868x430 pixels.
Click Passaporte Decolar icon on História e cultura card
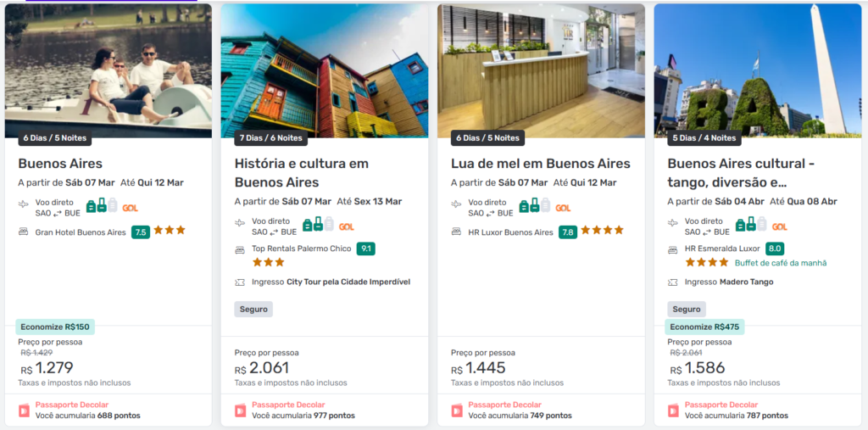coord(240,410)
